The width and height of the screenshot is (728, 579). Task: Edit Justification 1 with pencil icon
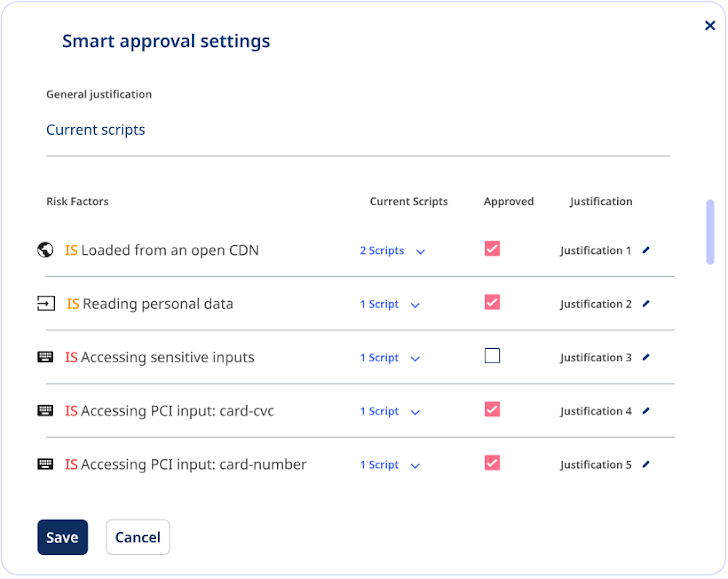[646, 250]
